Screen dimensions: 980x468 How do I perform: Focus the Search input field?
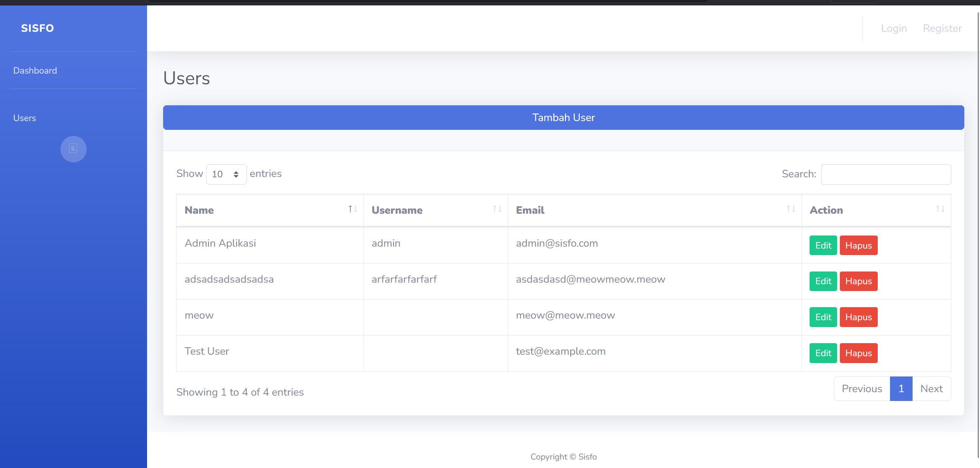[x=885, y=174]
